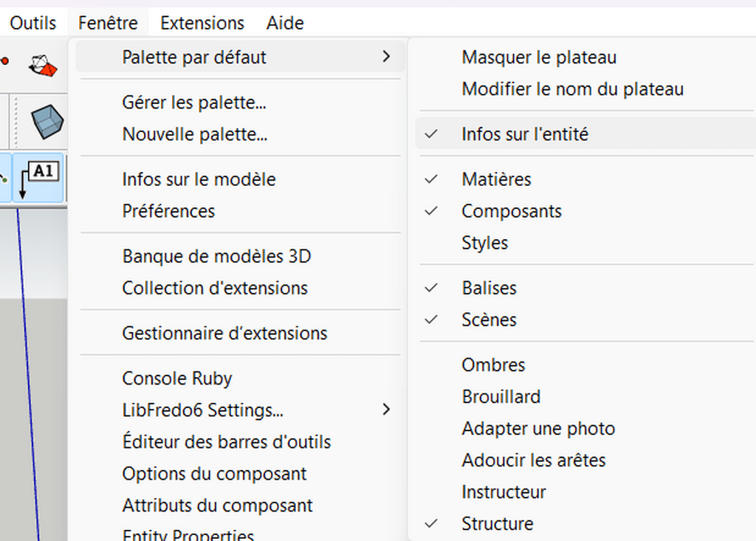Open the Outils menu

pos(32,23)
